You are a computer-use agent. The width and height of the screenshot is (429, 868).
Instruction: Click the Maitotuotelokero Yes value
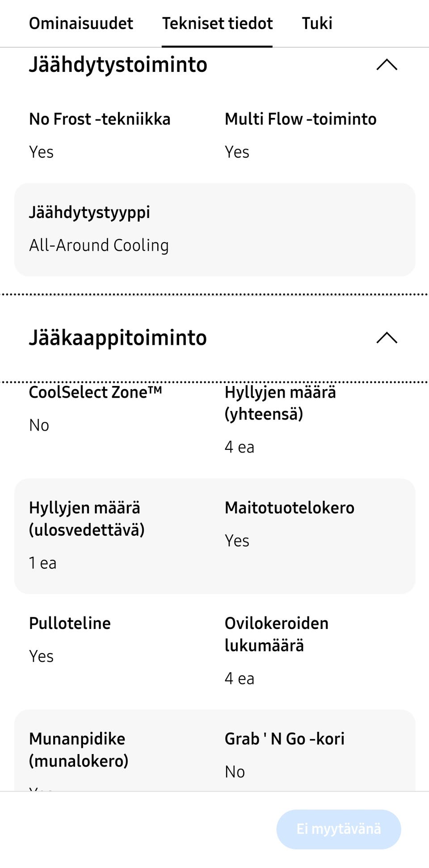[237, 540]
